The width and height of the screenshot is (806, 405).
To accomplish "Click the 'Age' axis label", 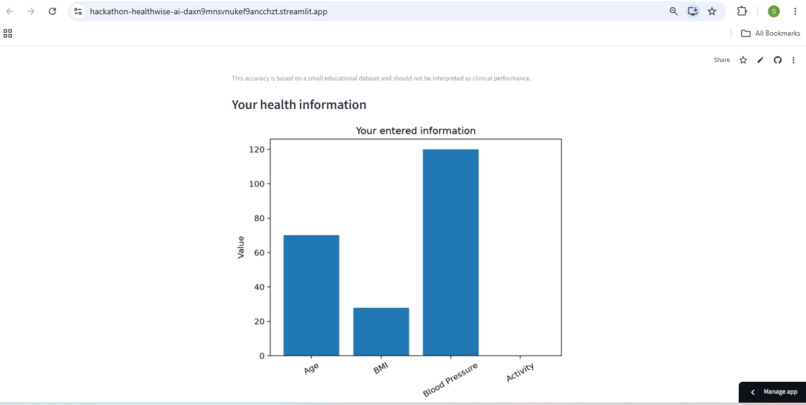I will (312, 368).
